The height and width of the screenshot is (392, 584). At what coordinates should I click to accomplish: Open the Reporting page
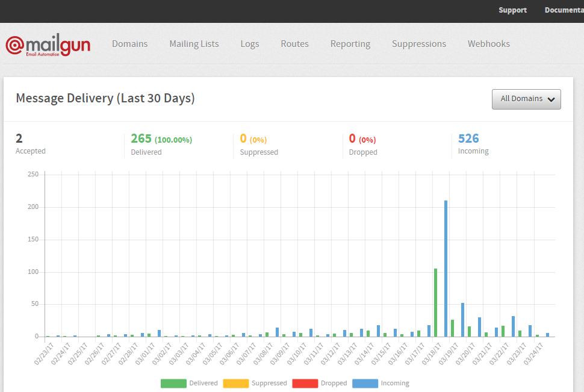click(x=350, y=44)
